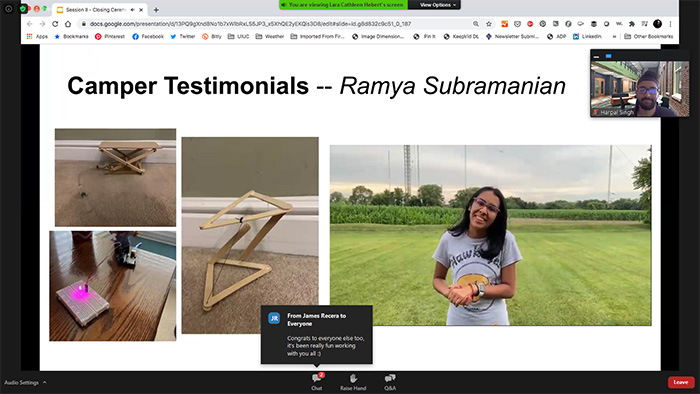
Task: Open the media playlist control icon
Action: [645, 24]
